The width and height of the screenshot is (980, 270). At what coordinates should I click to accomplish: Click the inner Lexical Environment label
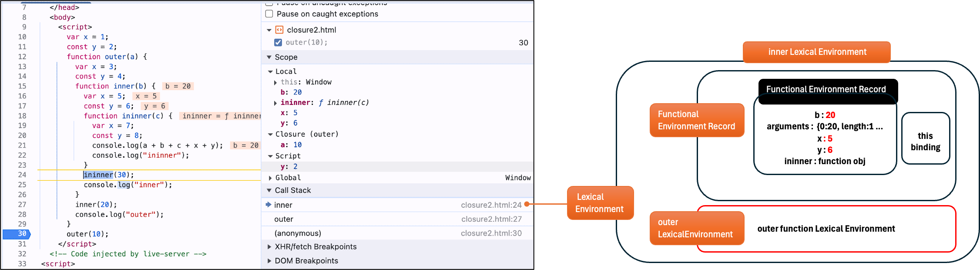817,52
